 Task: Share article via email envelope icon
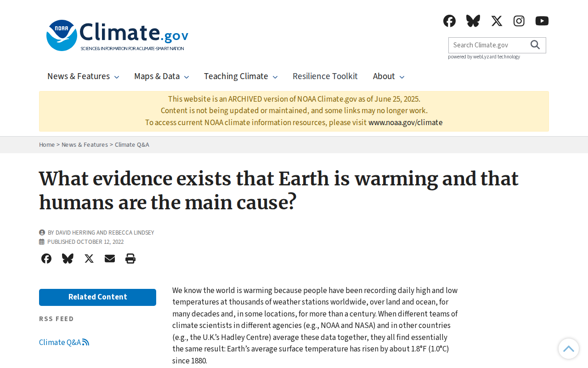(x=110, y=259)
